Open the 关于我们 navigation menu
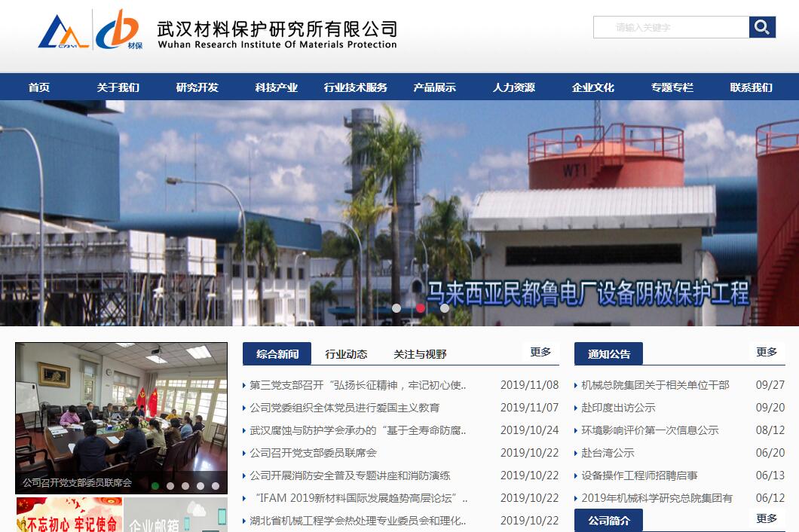The image size is (799, 532). [x=118, y=87]
